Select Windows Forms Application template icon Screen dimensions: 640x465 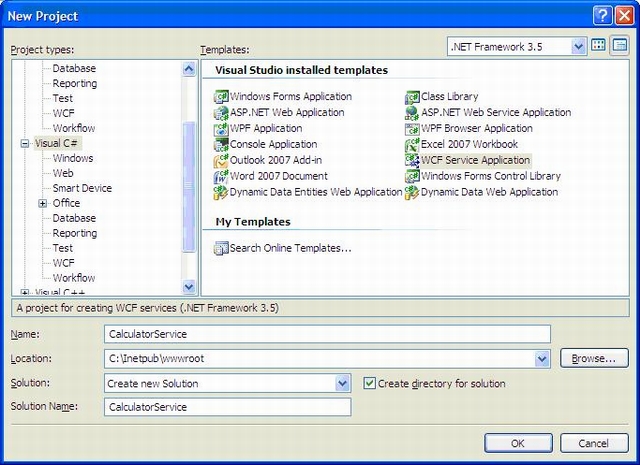tap(221, 97)
